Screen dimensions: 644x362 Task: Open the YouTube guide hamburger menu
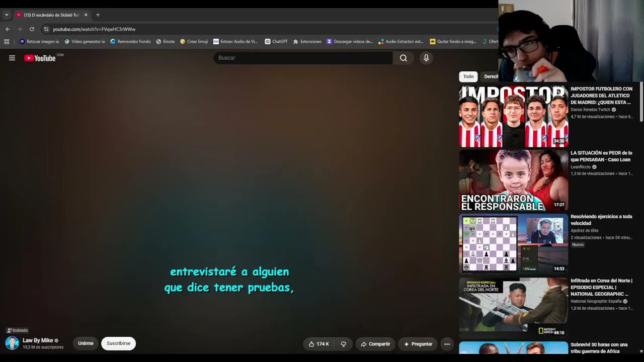[12, 58]
